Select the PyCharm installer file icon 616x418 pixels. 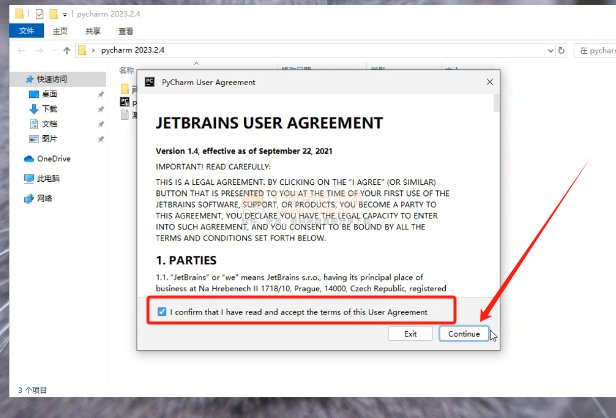click(125, 102)
